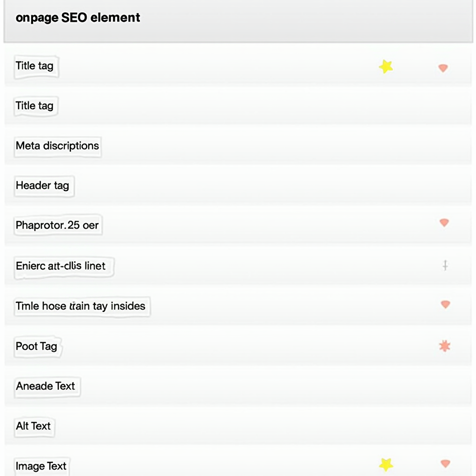Select the Aneade Text label
476x476 pixels.
[46, 386]
